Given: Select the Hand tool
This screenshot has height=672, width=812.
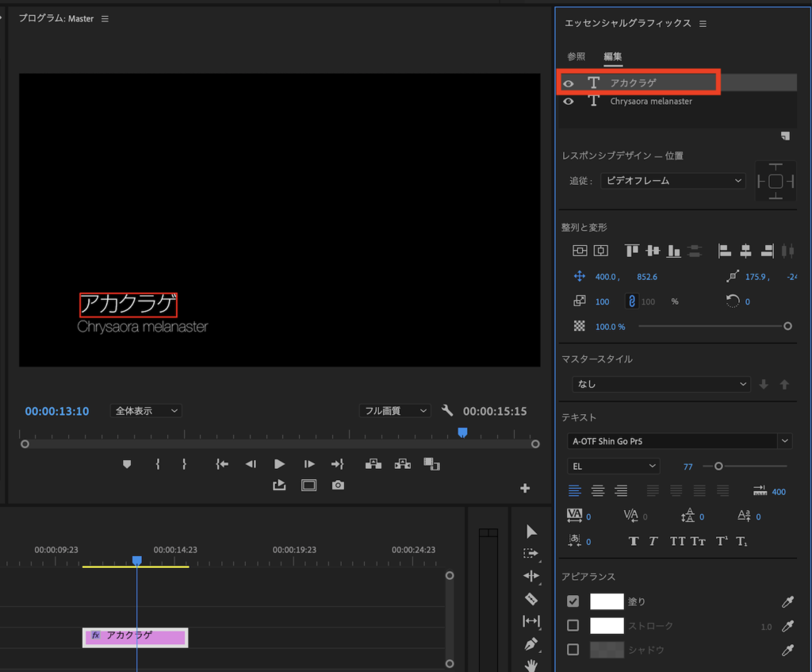Looking at the screenshot, I should 530,665.
